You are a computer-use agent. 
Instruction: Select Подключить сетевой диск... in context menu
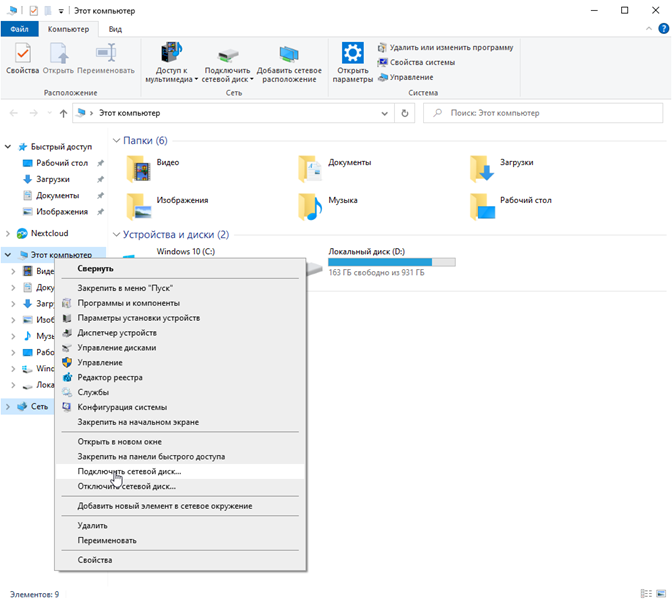[129, 471]
